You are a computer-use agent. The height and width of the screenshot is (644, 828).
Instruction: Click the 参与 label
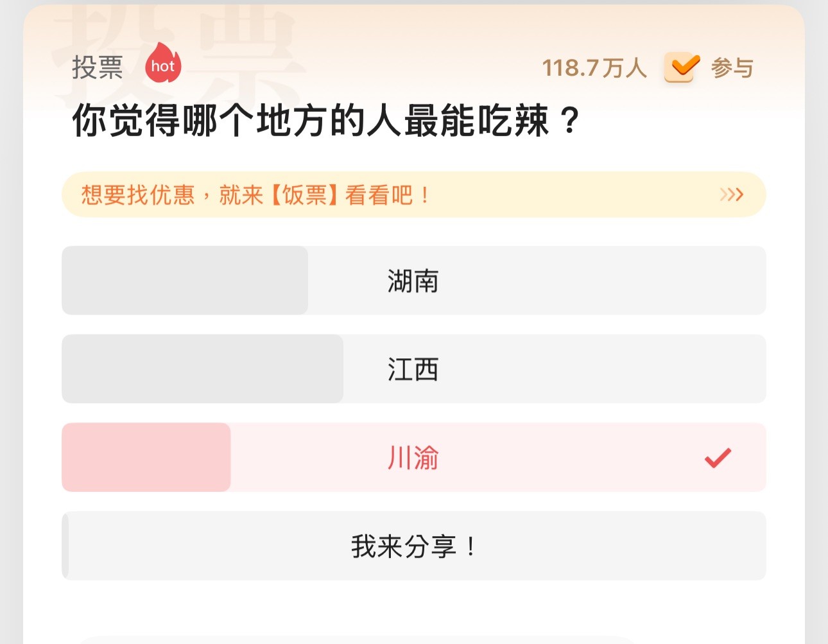tap(732, 67)
